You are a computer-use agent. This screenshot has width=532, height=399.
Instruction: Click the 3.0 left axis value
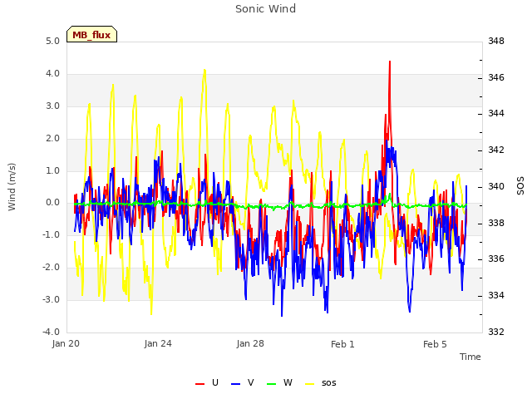pos(52,106)
